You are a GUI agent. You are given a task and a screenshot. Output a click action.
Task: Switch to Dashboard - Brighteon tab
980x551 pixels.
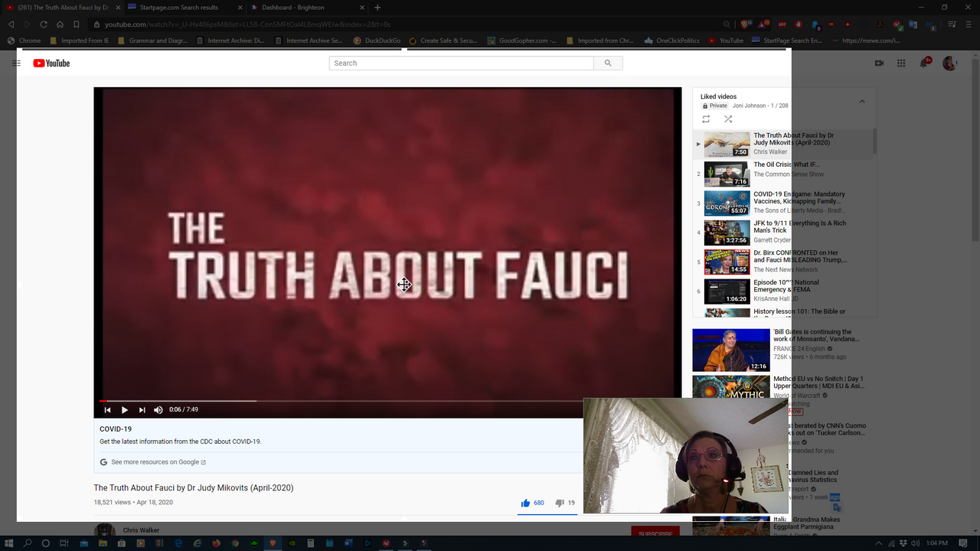click(292, 8)
